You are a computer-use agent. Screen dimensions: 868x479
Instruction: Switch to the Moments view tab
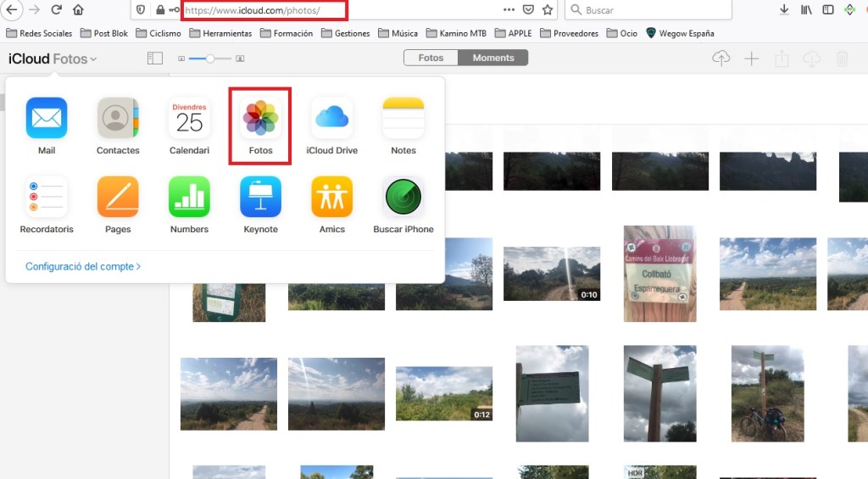pyautogui.click(x=493, y=58)
